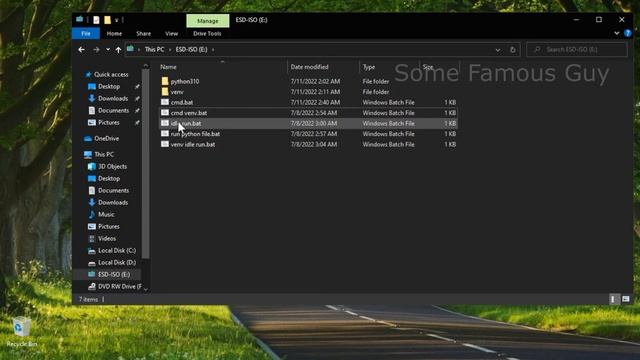Expand the ribbon with the chevron

tap(617, 33)
